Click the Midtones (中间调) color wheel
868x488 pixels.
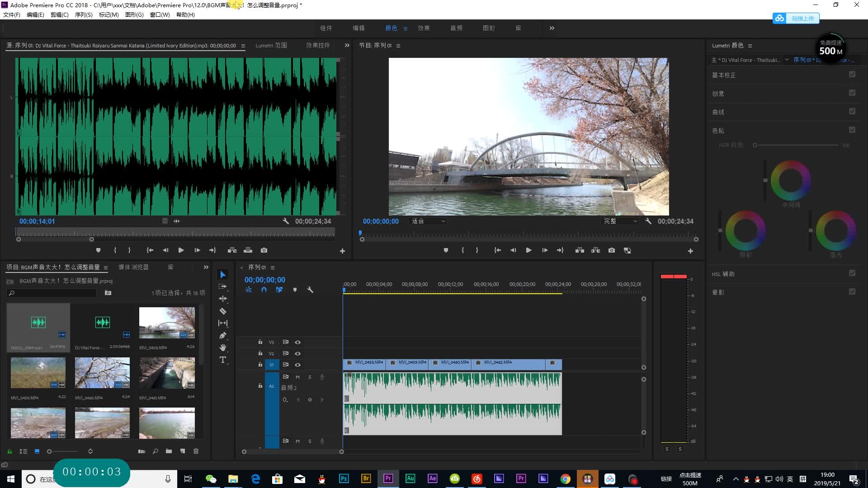[x=791, y=181]
